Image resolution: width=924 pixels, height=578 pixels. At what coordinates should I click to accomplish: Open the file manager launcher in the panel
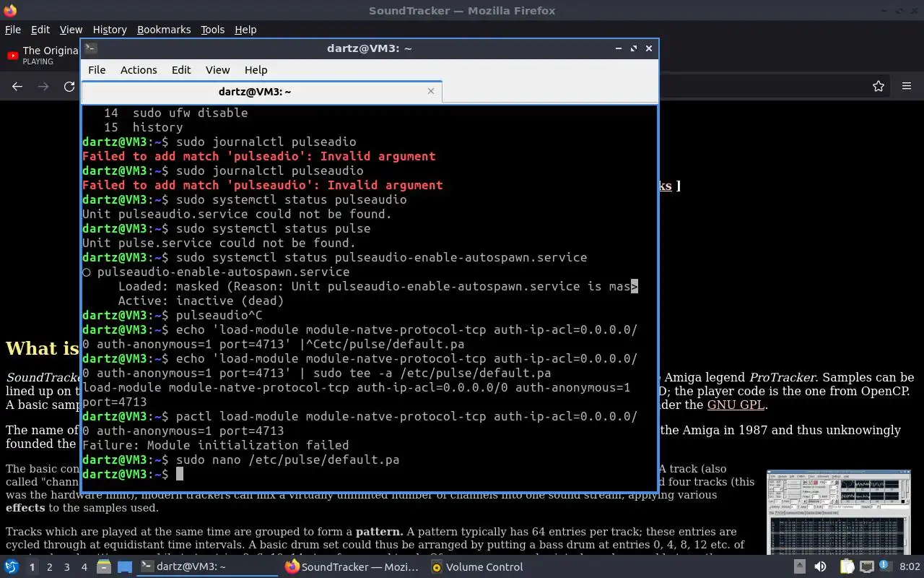point(105,567)
